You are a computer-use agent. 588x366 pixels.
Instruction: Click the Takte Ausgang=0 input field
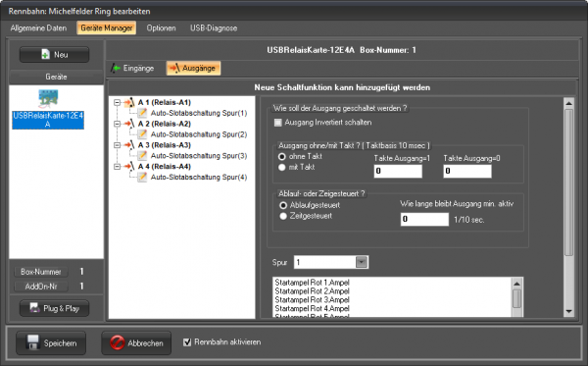(x=467, y=171)
